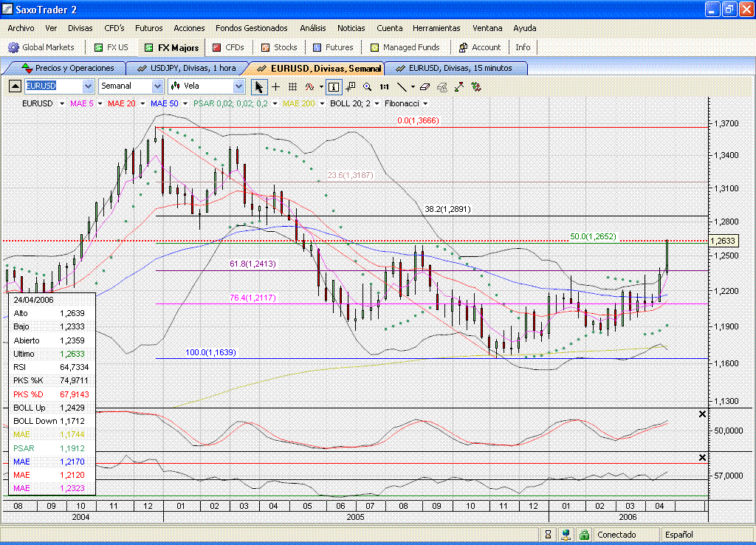Close the RSI panel (X)
Screen dimensions: 756x545
[703, 458]
